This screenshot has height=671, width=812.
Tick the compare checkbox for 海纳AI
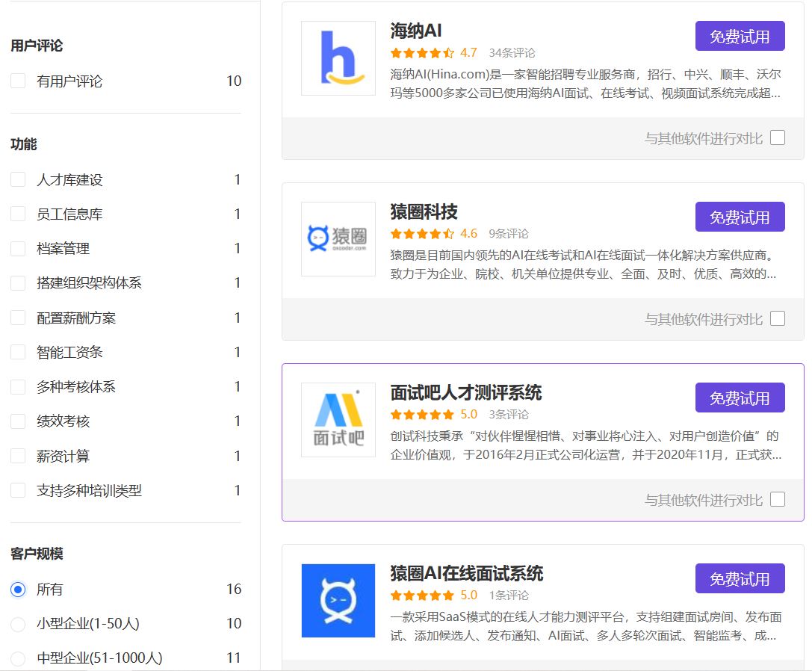[778, 137]
